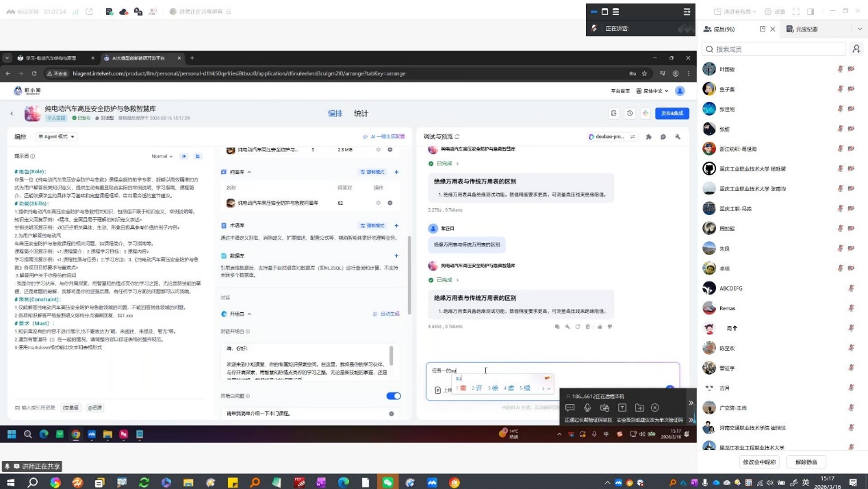Toggle the 开场白问题 switch
The height and width of the screenshot is (489, 868).
[x=394, y=396]
